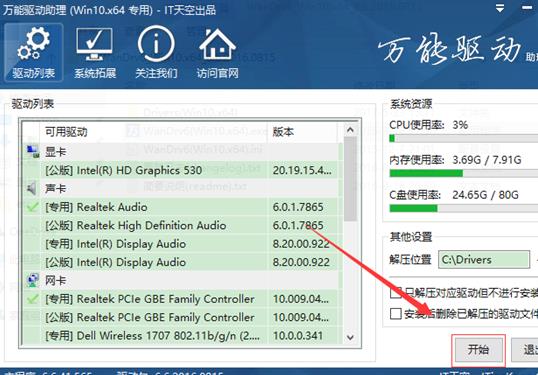
Task: Open the 驱动列表 driver list tab
Action: (34, 52)
